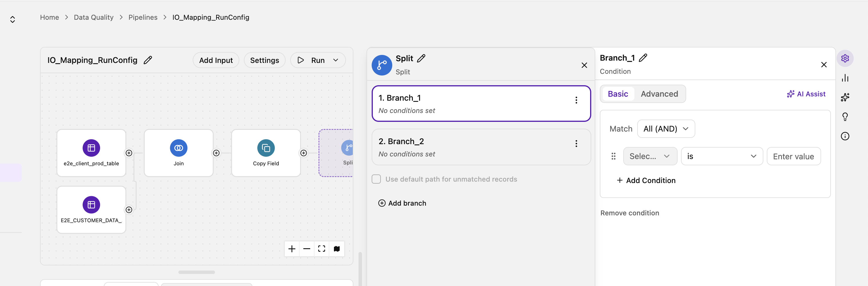Image resolution: width=868 pixels, height=286 pixels.
Task: Open Branch_2 three-dot menu
Action: [576, 144]
